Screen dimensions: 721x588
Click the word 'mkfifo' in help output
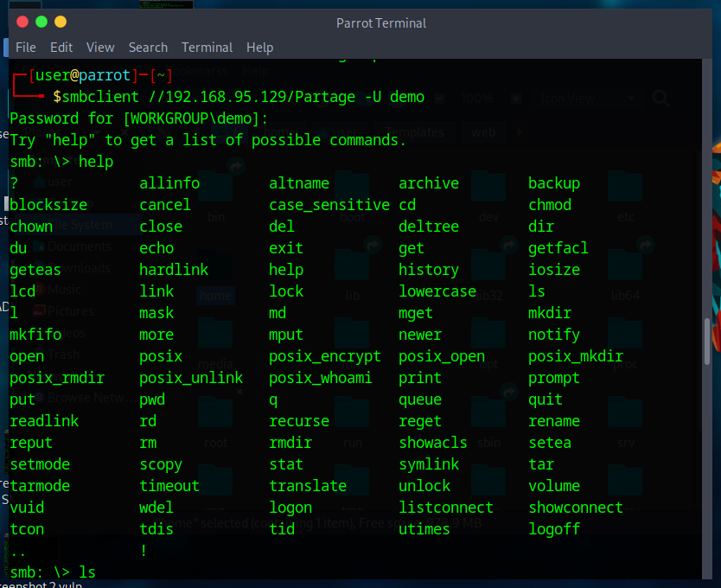coord(35,335)
